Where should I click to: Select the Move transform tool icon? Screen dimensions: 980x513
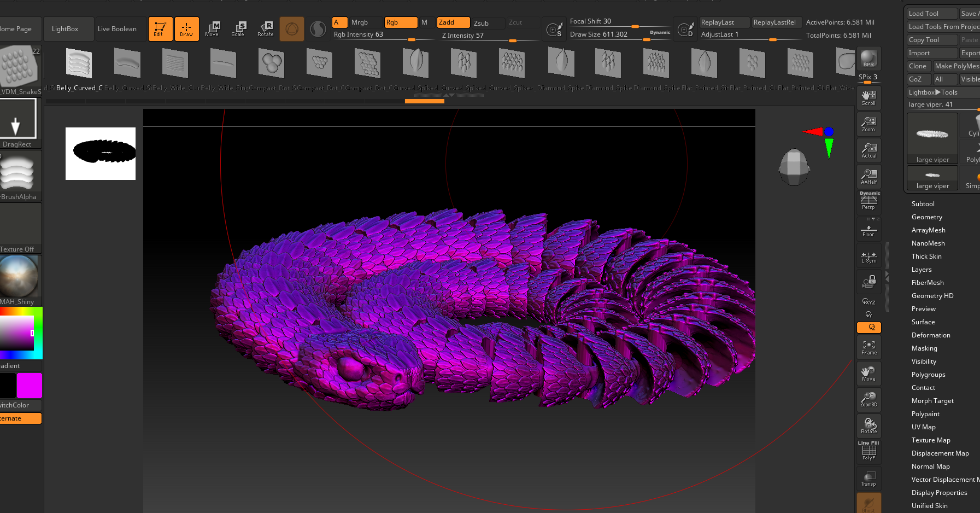(x=212, y=29)
